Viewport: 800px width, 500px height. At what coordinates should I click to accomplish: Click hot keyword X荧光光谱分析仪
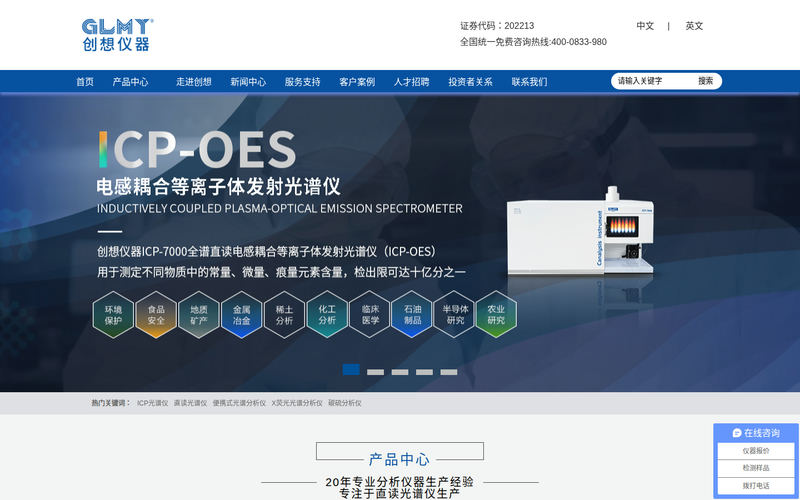[297, 403]
